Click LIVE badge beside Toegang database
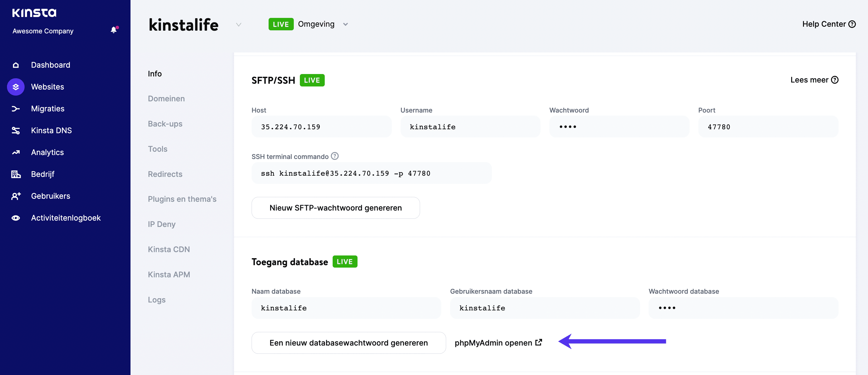Image resolution: width=868 pixels, height=375 pixels. 345,262
